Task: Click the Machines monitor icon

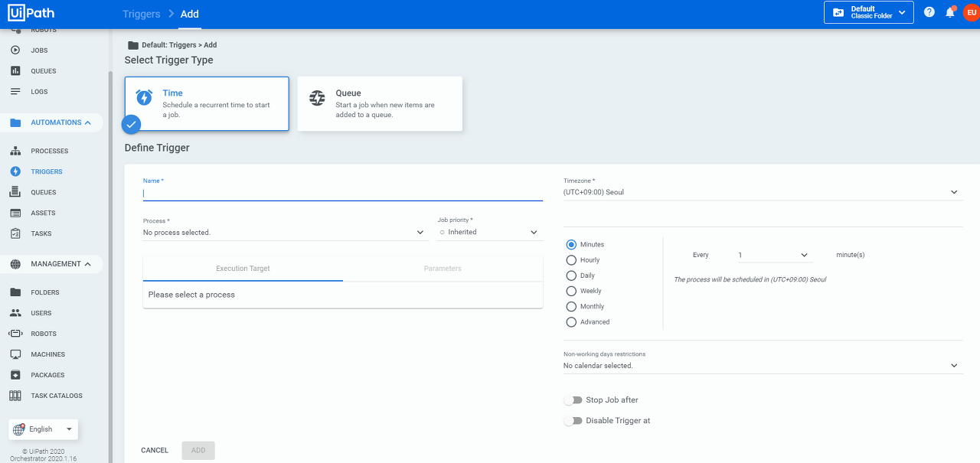Action: 15,354
